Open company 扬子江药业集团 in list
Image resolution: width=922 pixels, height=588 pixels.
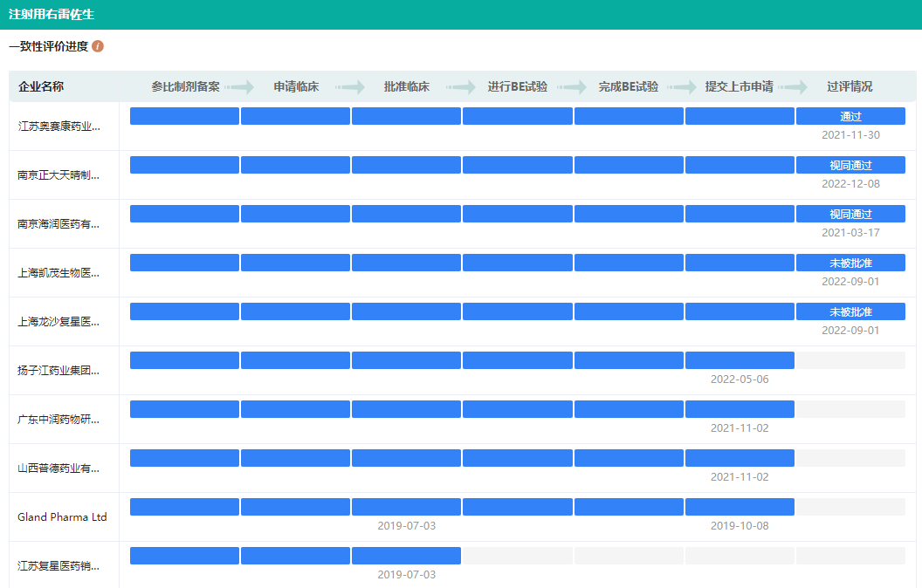point(58,370)
